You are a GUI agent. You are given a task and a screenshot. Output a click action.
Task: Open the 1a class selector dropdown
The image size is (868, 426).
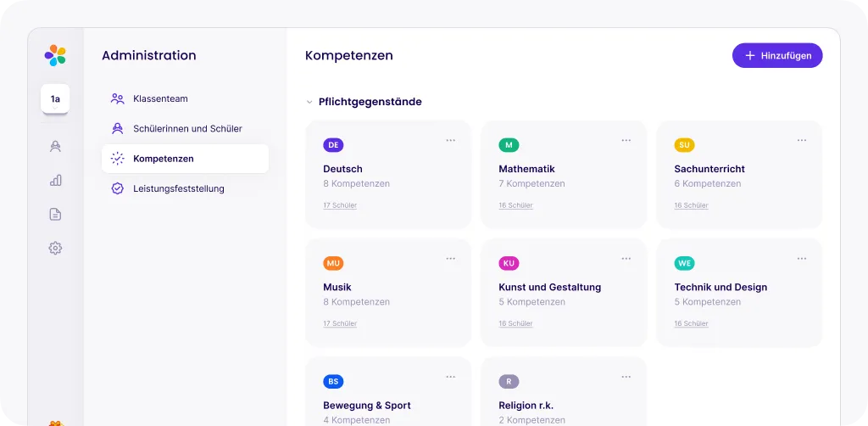tap(55, 99)
